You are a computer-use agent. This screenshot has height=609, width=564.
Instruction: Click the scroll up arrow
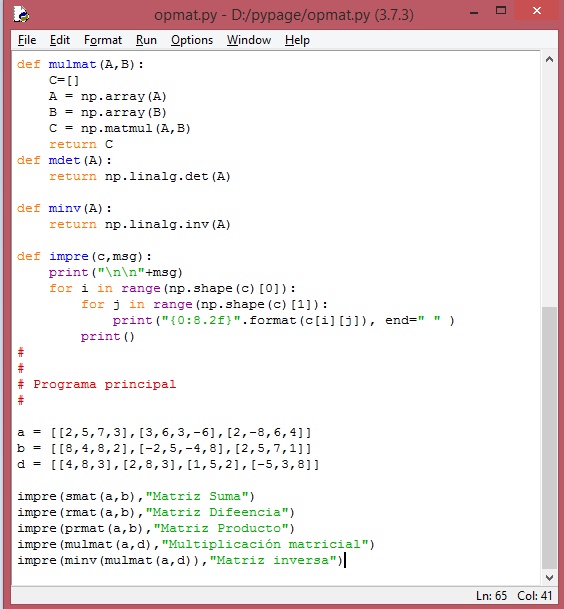click(x=549, y=59)
